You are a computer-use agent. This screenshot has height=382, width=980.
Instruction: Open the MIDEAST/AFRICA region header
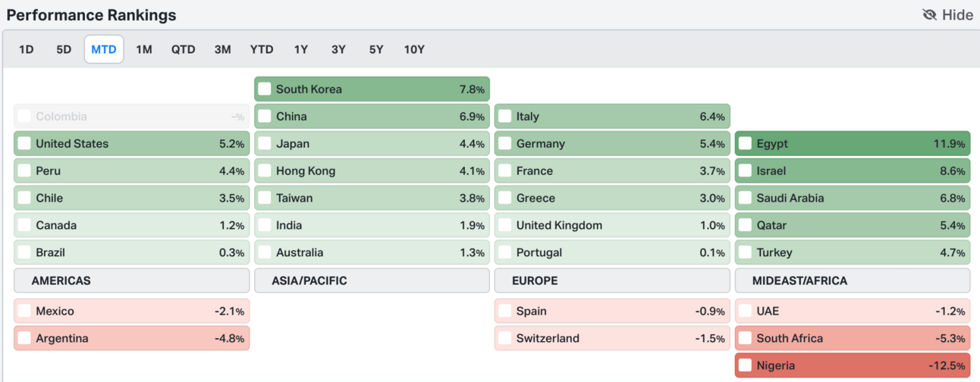(852, 280)
